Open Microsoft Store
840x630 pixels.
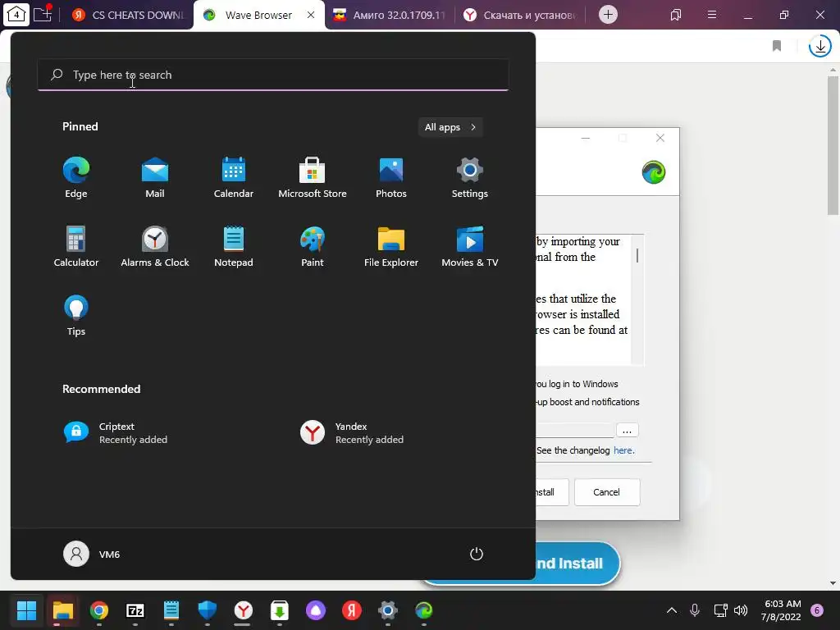click(313, 177)
